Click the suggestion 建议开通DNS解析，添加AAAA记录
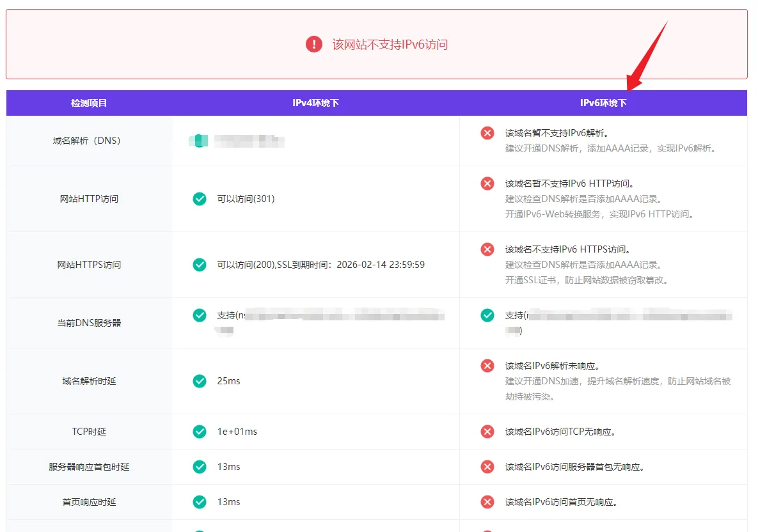This screenshot has width=758, height=532. tap(610, 148)
